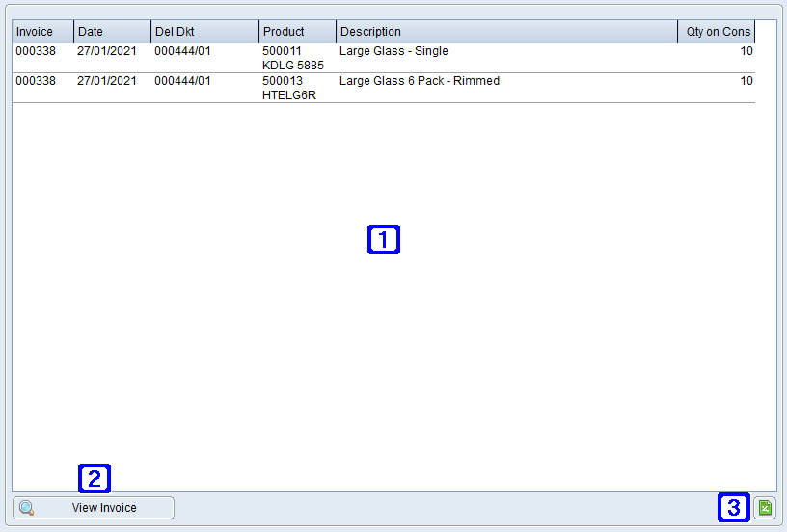Sort by the Description column header
Viewport: 787px width, 532px height.
[506, 32]
